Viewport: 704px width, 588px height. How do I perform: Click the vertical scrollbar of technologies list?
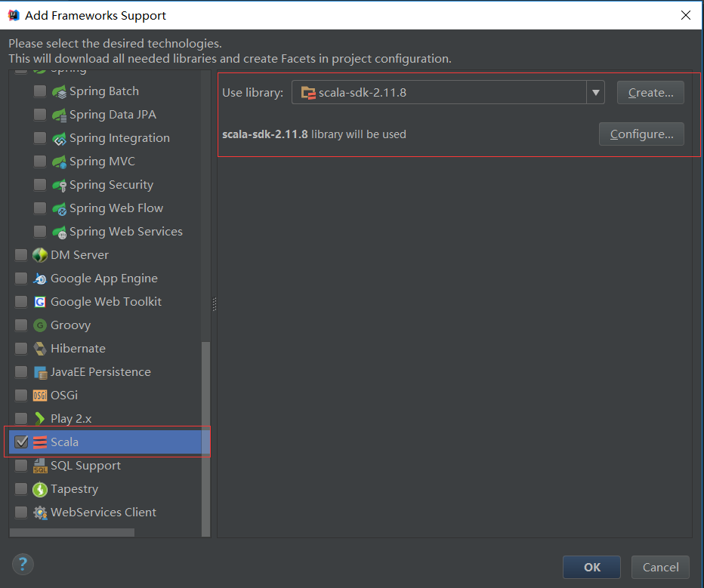[206, 439]
